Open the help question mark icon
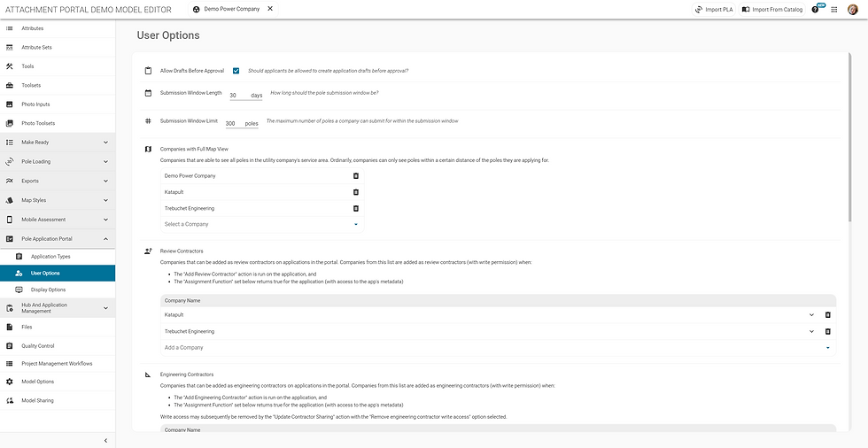This screenshot has width=868, height=448. 816,10
